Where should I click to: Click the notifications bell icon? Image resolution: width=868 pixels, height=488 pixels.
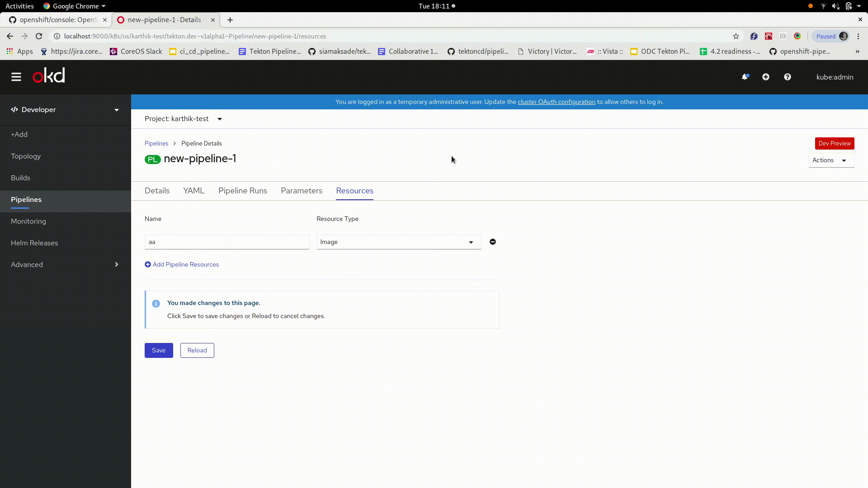coord(745,77)
